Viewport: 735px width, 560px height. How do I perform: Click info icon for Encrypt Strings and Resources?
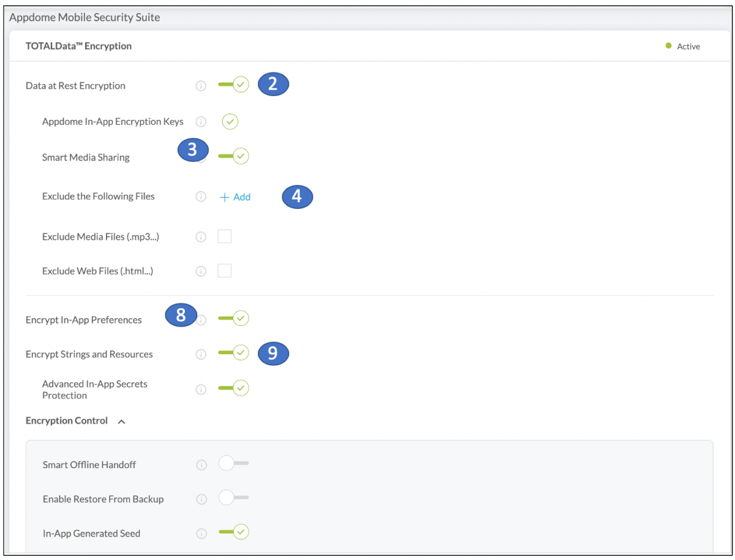(x=201, y=354)
